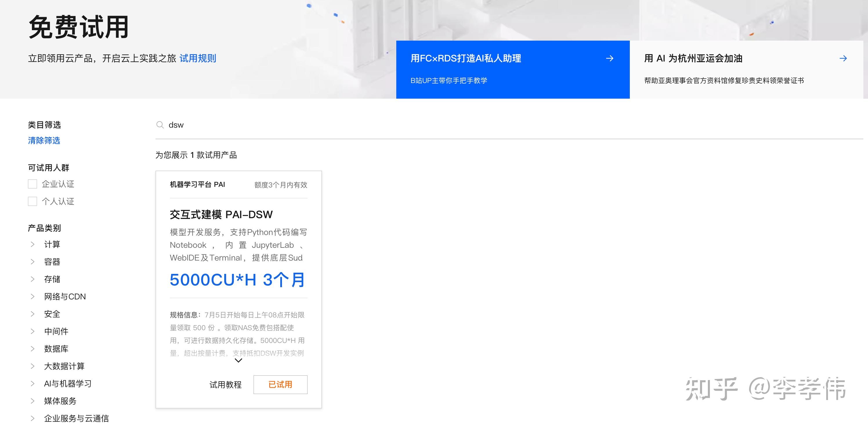Expand the 存储 category chevron
The height and width of the screenshot is (423, 868).
click(x=32, y=279)
